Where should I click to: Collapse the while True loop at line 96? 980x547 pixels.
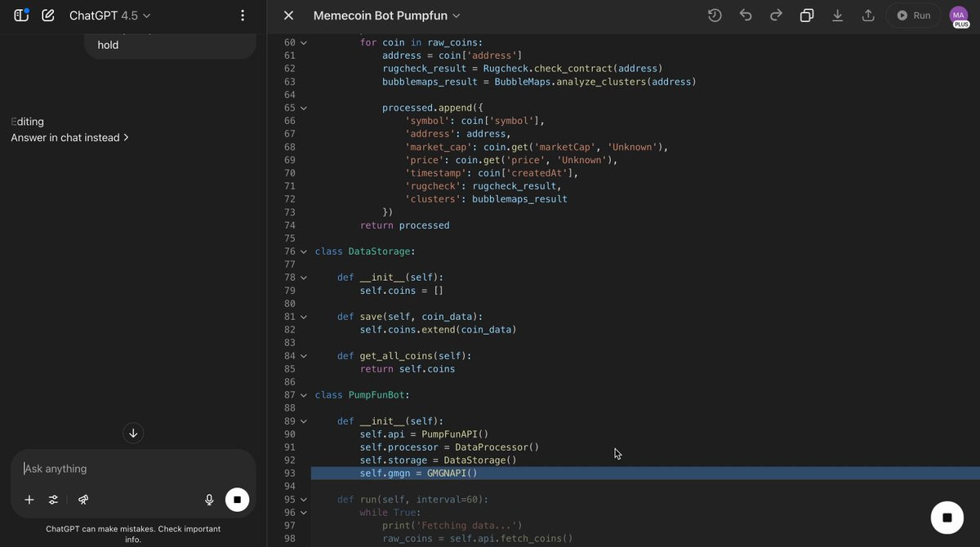click(x=304, y=513)
